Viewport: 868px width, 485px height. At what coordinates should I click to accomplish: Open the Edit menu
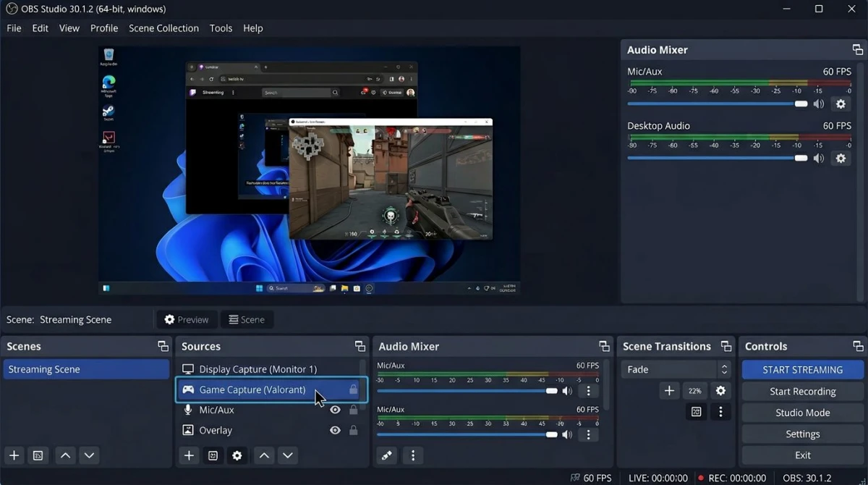(x=40, y=28)
